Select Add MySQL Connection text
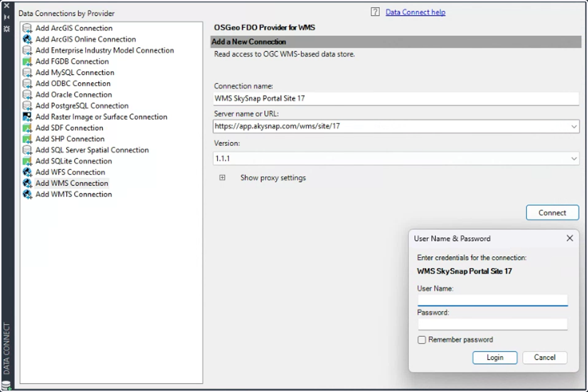This screenshot has height=392, width=588. coord(75,73)
